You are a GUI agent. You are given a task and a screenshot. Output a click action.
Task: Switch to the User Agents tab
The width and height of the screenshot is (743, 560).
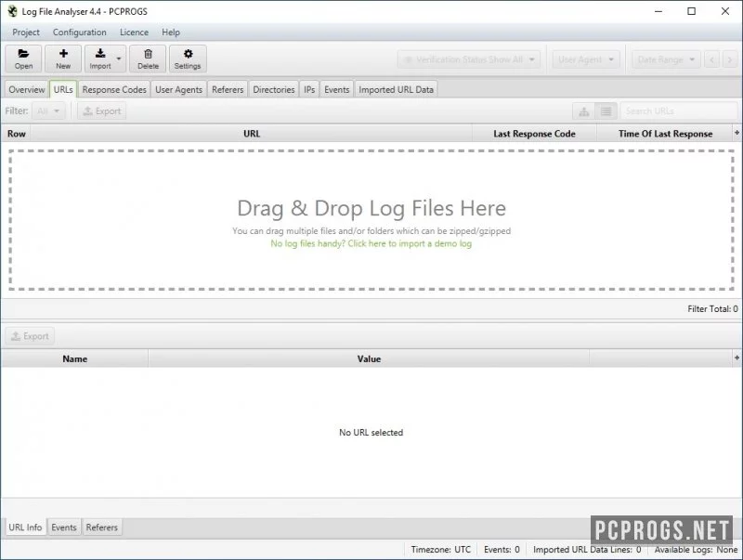[178, 89]
